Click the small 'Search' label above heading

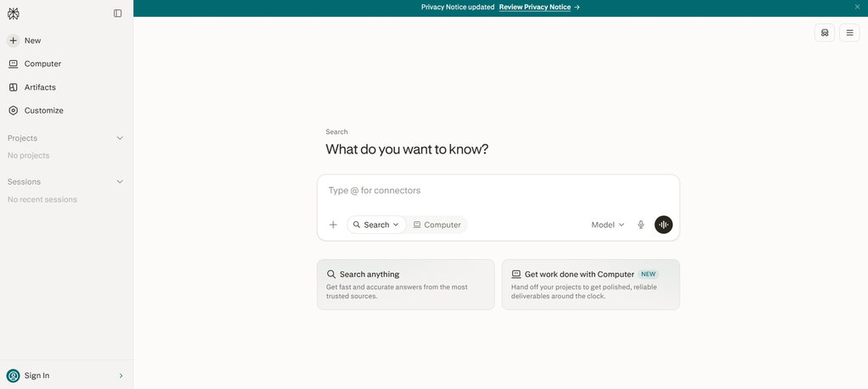[337, 131]
